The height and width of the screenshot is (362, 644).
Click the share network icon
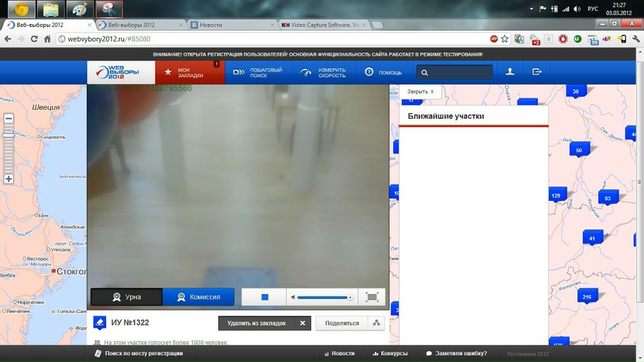376,323
